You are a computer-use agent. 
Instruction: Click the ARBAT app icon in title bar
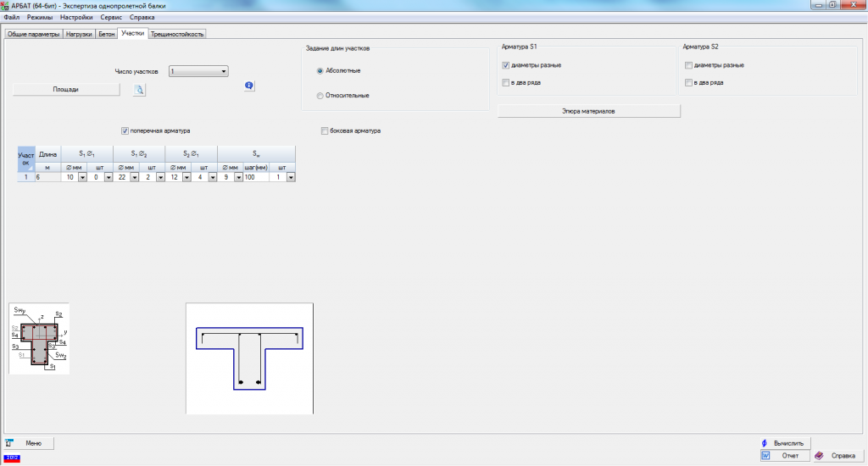coord(5,6)
